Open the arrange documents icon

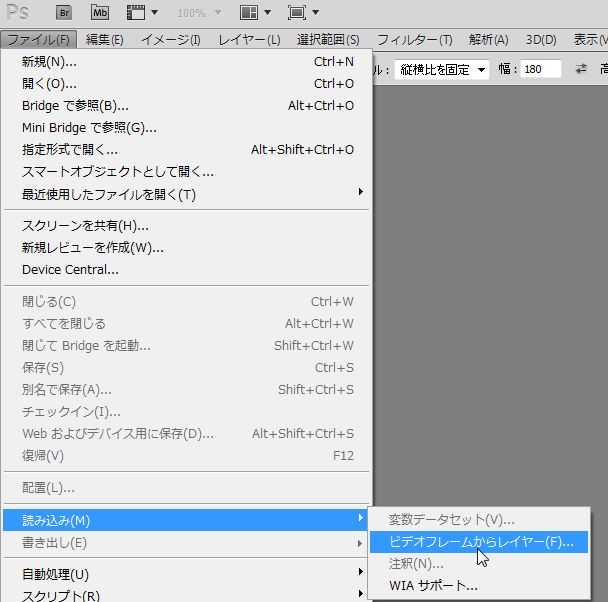[x=249, y=13]
